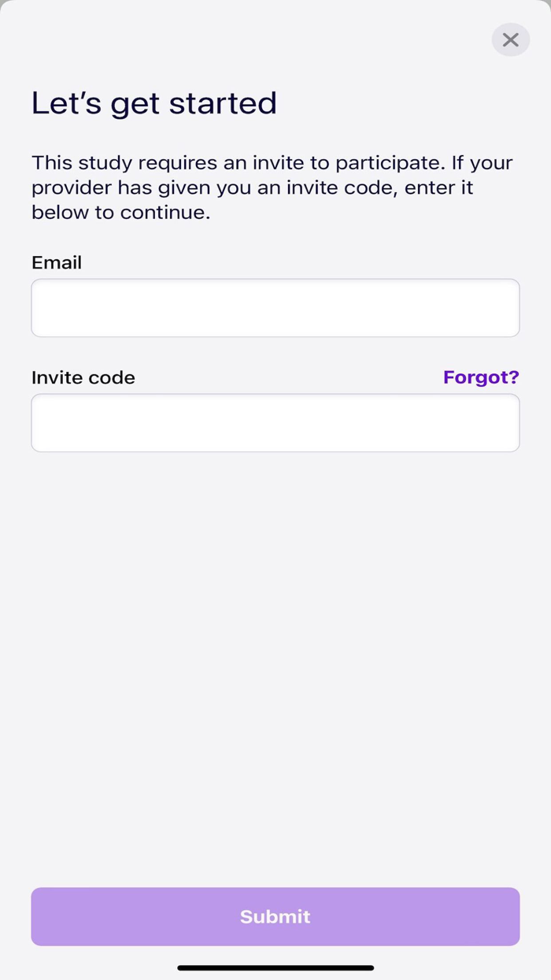Select the Email field label
The height and width of the screenshot is (980, 551).
click(57, 262)
